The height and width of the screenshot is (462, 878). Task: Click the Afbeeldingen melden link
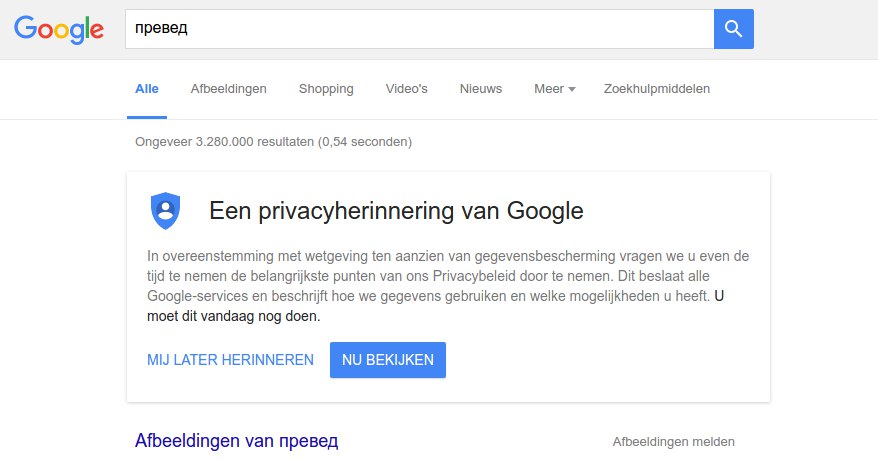674,442
